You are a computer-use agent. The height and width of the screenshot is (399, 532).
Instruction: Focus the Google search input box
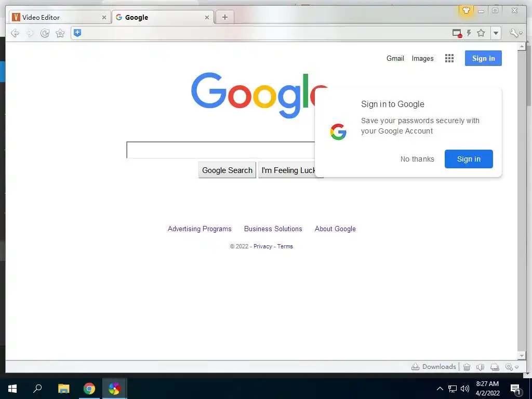click(220, 150)
